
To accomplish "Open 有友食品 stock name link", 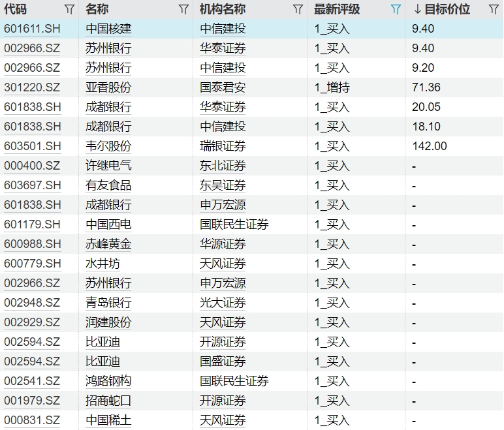I will coord(108,185).
